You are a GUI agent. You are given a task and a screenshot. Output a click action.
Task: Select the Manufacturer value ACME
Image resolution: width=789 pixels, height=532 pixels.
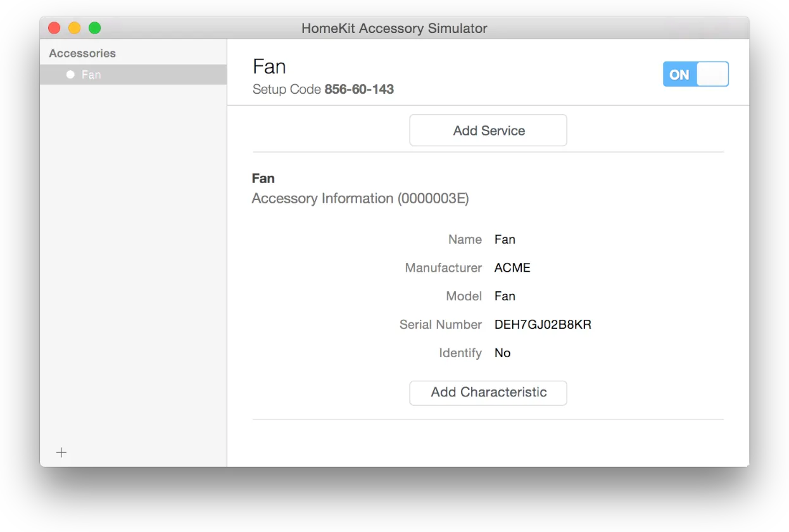(512, 268)
